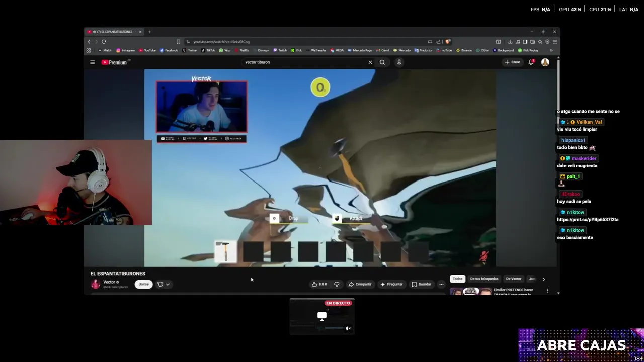Screen dimensions: 644x362
Task: Open the MEGA bookmark
Action: [x=337, y=50]
